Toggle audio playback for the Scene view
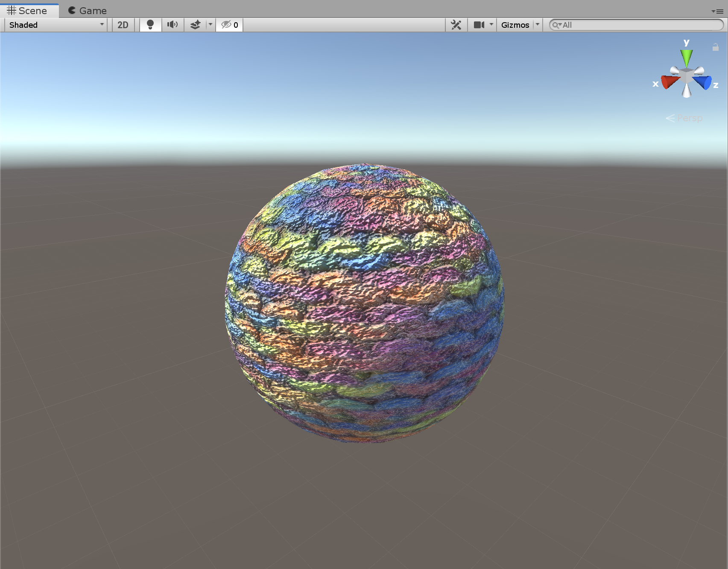Screen dimensions: 728x569 (172, 24)
